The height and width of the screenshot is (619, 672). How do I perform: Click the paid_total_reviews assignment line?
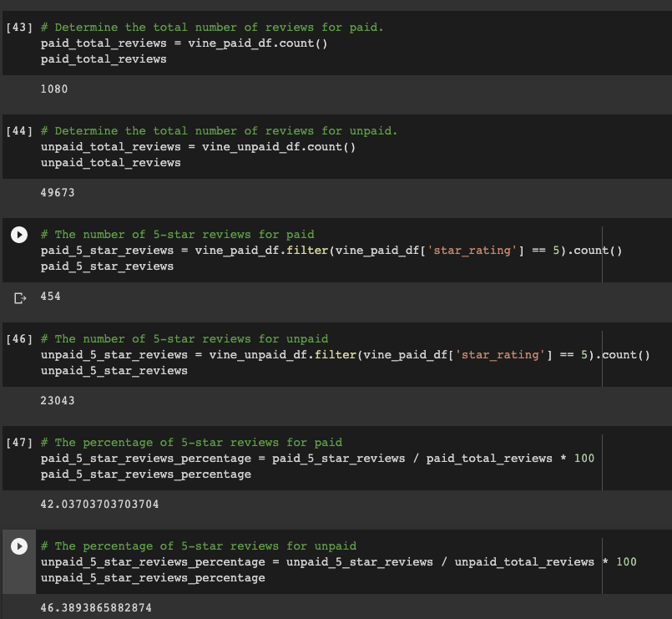(x=150, y=43)
